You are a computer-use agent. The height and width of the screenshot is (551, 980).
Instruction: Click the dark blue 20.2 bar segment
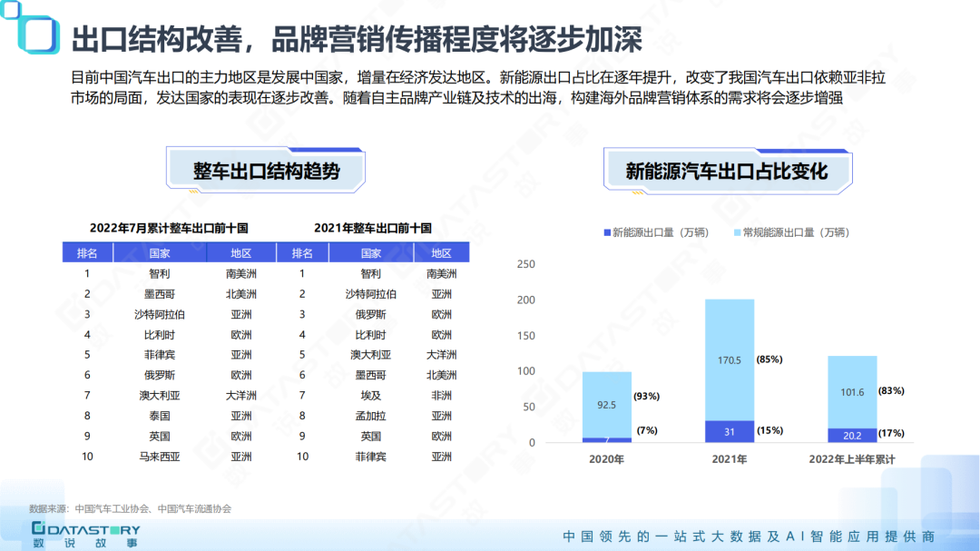pos(852,436)
